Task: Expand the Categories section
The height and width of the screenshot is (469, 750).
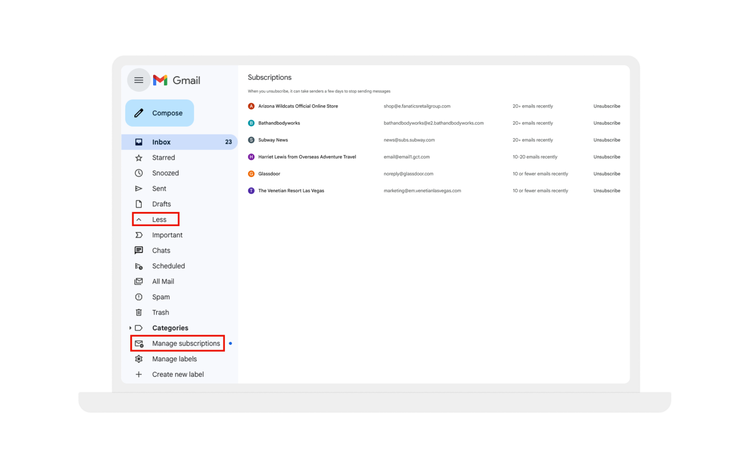Action: point(130,328)
